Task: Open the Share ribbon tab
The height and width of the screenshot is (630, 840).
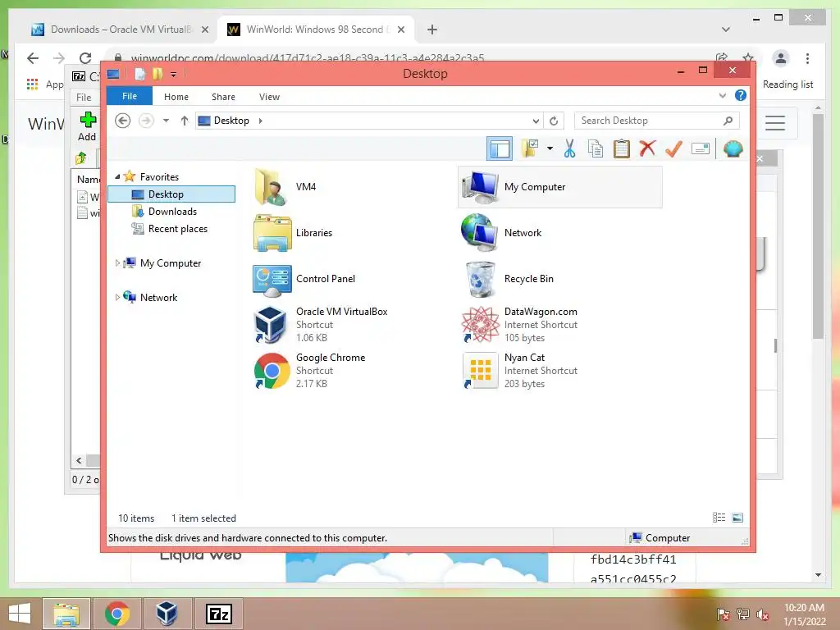Action: [223, 97]
